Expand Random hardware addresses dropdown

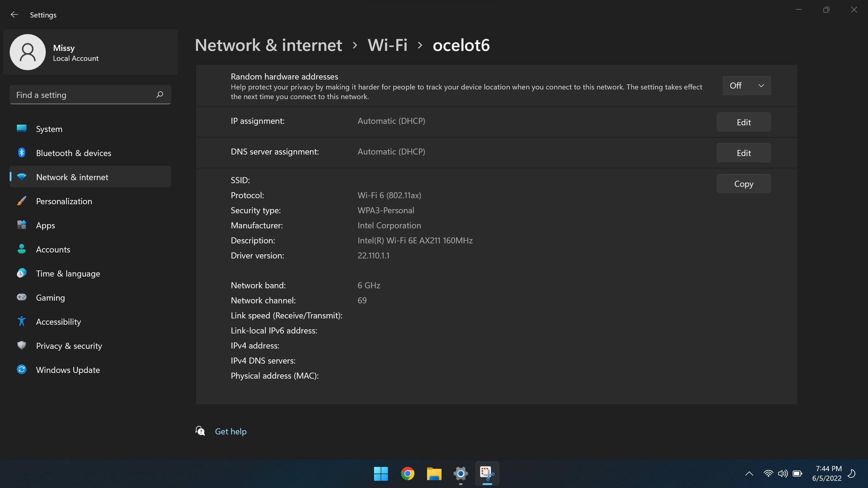click(x=746, y=86)
